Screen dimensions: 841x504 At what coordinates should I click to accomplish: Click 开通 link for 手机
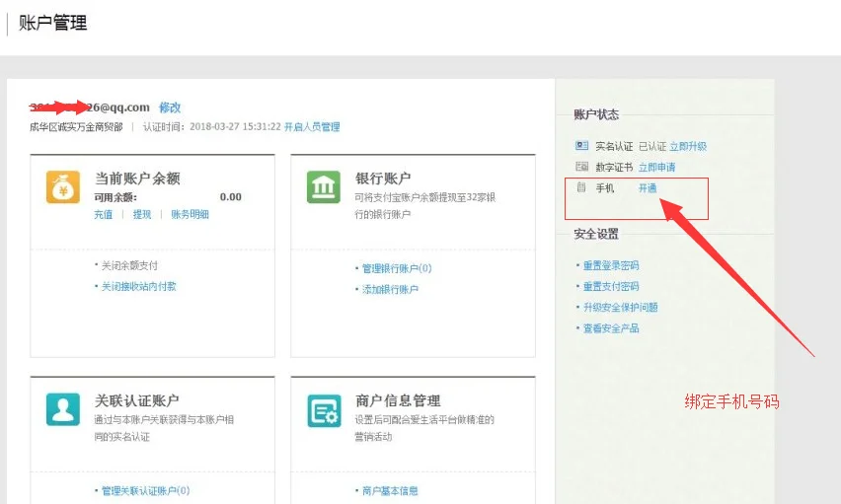648,188
